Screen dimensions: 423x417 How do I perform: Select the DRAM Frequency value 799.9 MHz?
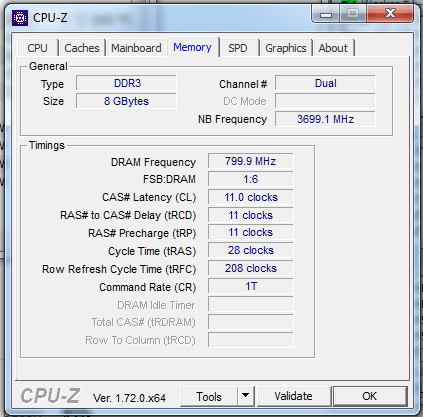[251, 161]
